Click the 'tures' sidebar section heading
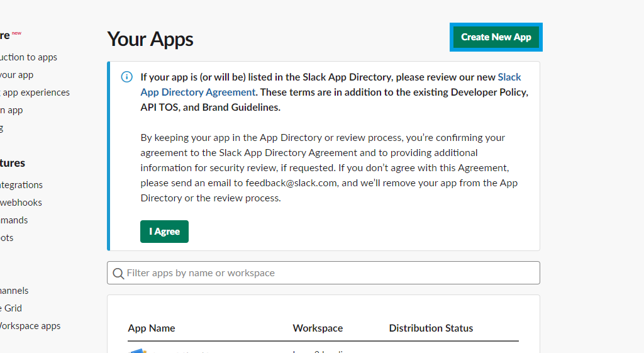 click(x=13, y=163)
